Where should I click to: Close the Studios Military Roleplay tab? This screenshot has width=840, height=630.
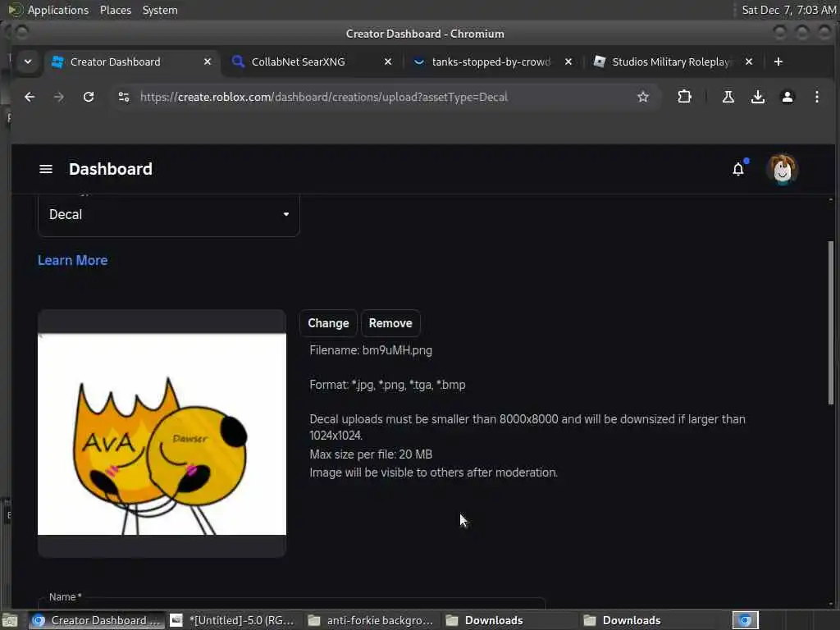point(749,62)
